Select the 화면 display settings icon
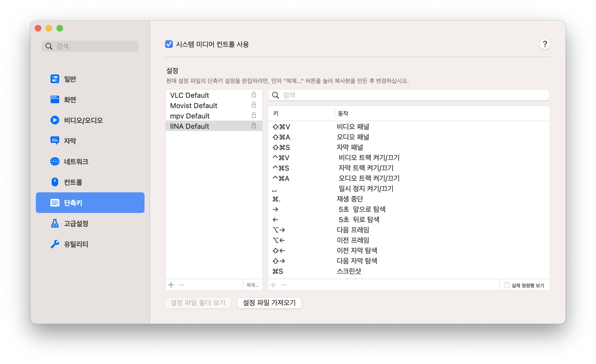 click(x=55, y=99)
